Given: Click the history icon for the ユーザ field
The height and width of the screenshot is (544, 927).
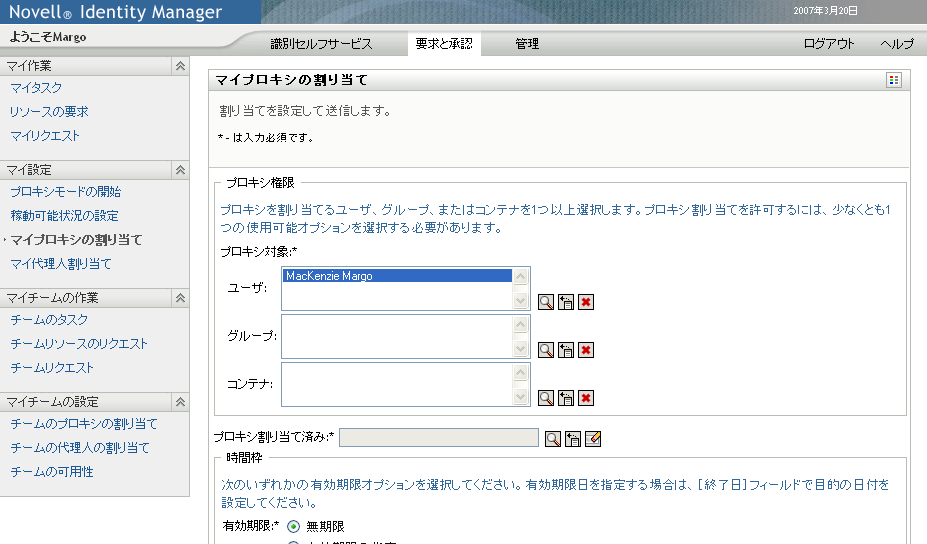Looking at the screenshot, I should [566, 302].
